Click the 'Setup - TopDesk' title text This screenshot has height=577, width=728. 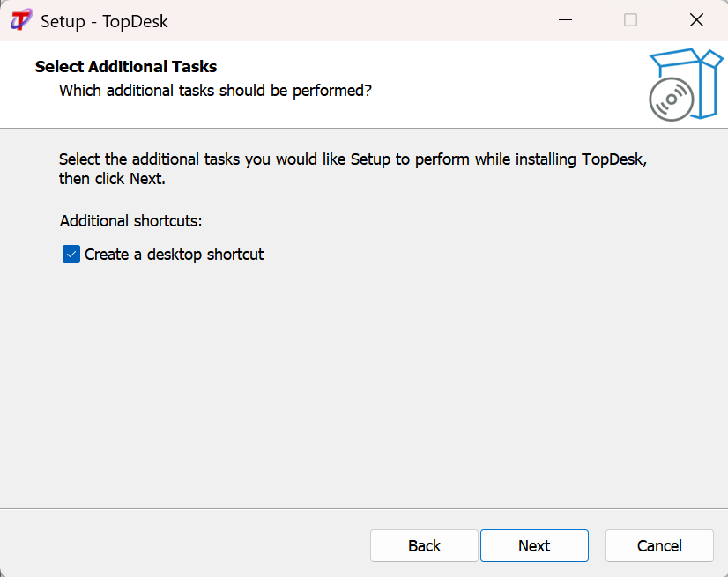tap(104, 21)
